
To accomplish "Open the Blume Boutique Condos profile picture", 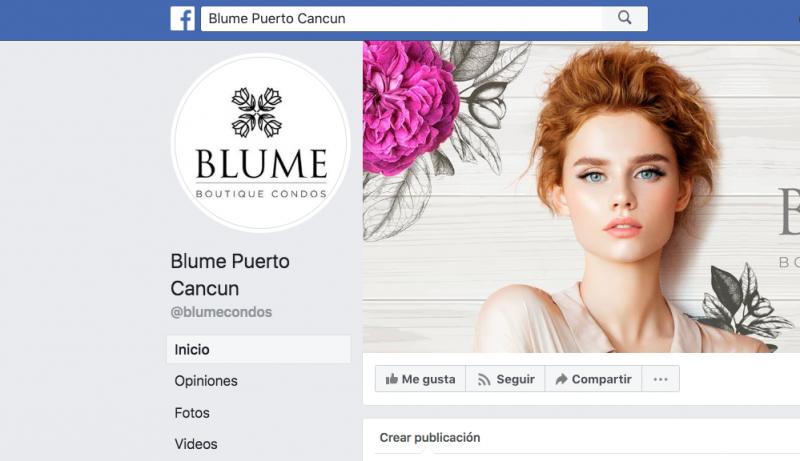I will click(x=261, y=143).
